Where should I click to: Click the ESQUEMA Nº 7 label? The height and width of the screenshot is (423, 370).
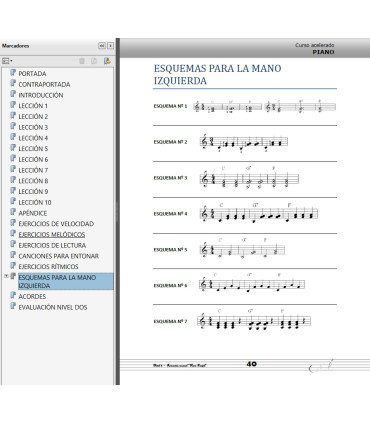[x=170, y=321]
